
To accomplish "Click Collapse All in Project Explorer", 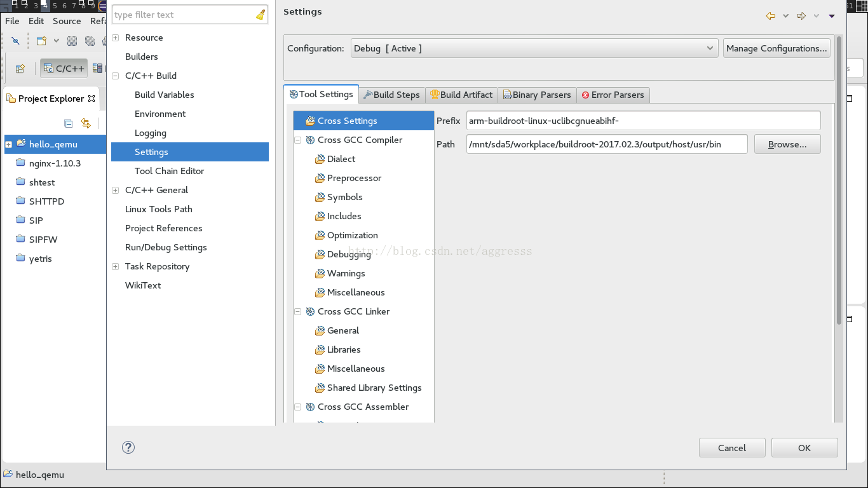I will [69, 123].
